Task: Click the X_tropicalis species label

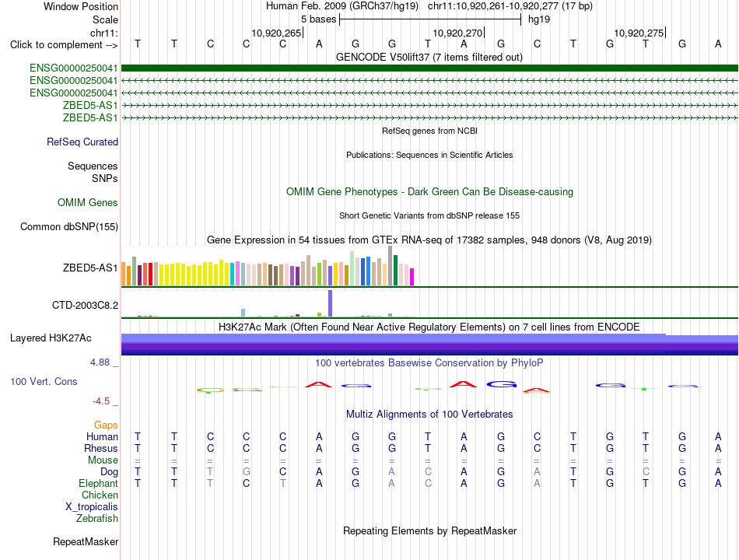Action: coord(92,507)
